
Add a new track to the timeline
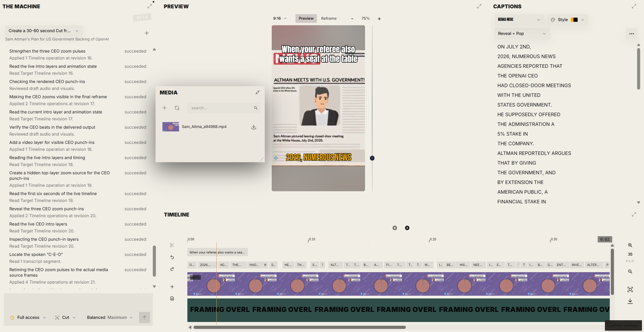pos(172,287)
